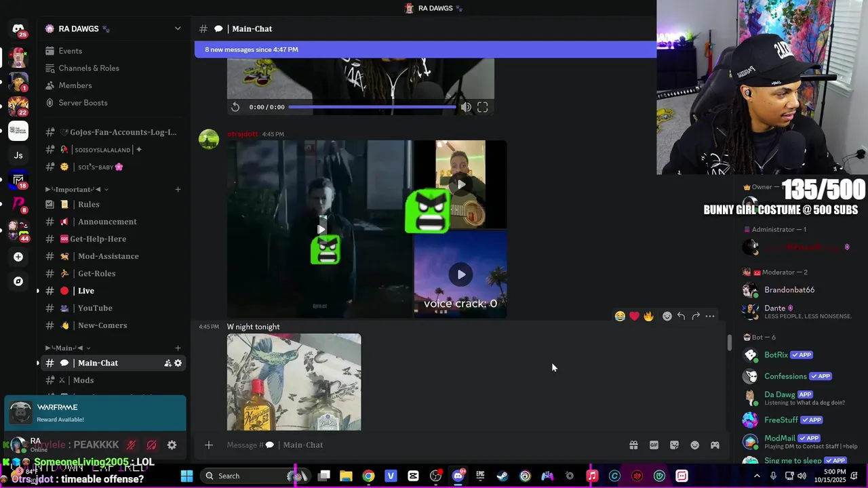The height and width of the screenshot is (488, 868).
Task: Open Brandonbat66 member profile
Action: 789,289
